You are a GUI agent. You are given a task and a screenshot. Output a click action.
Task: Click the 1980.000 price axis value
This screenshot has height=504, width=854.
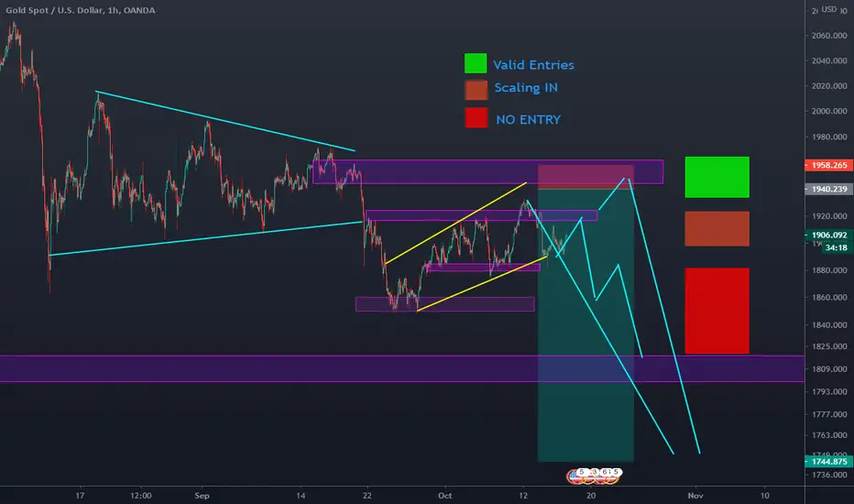point(829,137)
